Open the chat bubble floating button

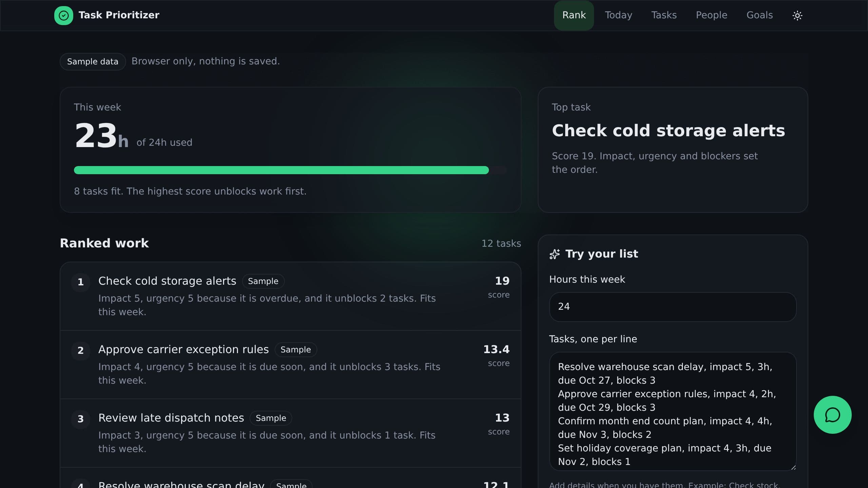click(832, 414)
